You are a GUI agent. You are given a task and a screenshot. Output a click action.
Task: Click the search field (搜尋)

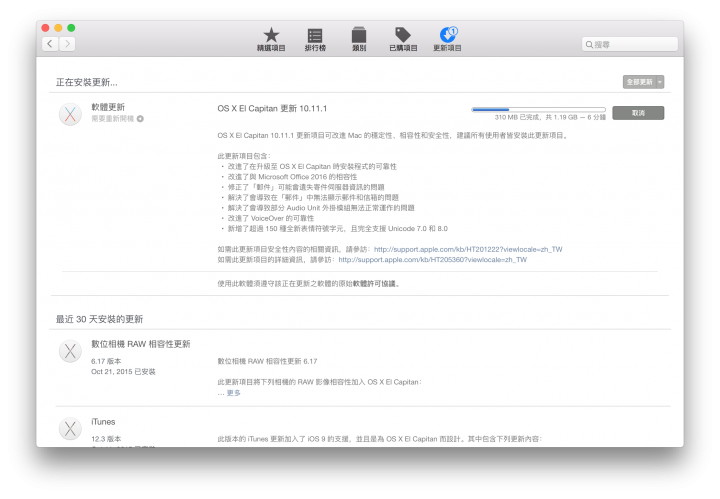tap(630, 44)
